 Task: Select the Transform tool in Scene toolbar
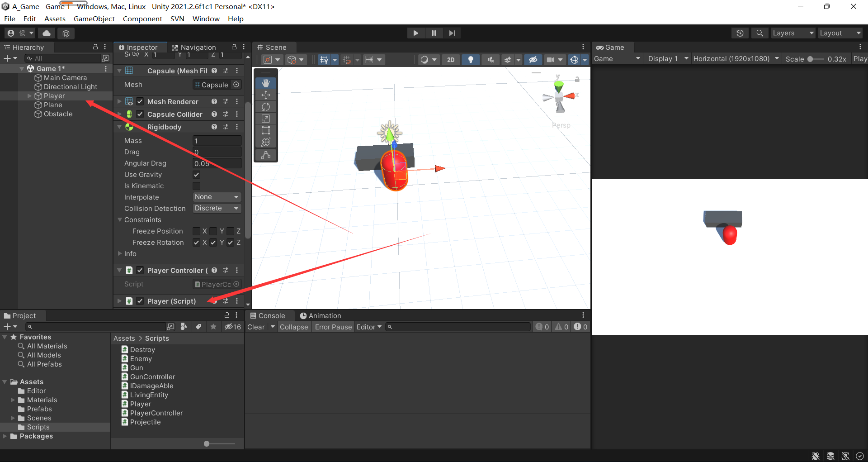tap(266, 142)
